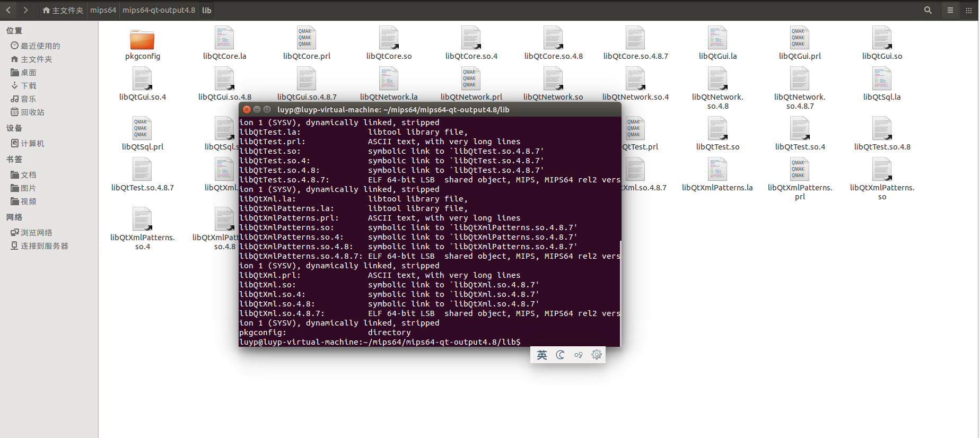
Task: Select the libQtXmlPatterns.la file icon
Action: [717, 169]
